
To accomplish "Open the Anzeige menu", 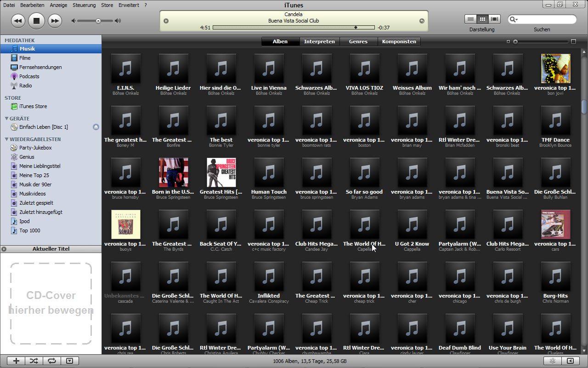I will tap(58, 5).
